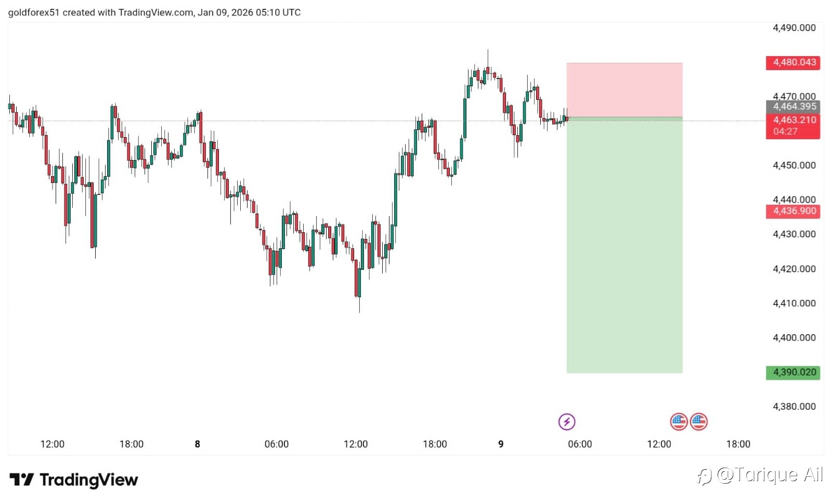Click the gray 4,464.395 entry price label

click(793, 107)
